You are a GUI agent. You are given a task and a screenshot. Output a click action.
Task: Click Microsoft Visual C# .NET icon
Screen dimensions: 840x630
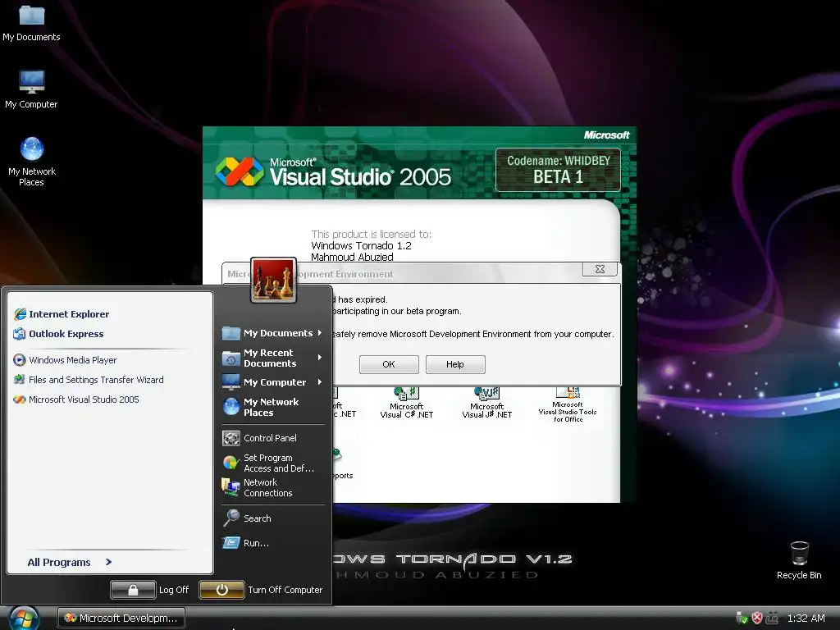click(407, 403)
